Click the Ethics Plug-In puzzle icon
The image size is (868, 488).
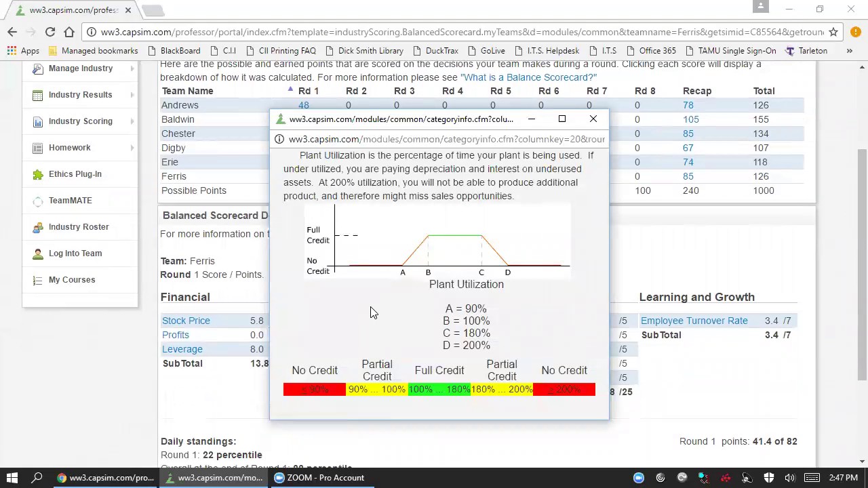37,174
